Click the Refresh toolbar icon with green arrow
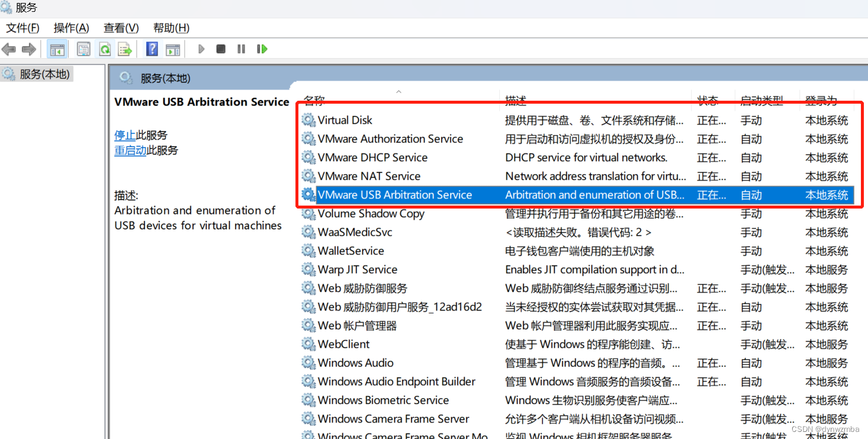The width and height of the screenshot is (868, 439). coord(105,49)
